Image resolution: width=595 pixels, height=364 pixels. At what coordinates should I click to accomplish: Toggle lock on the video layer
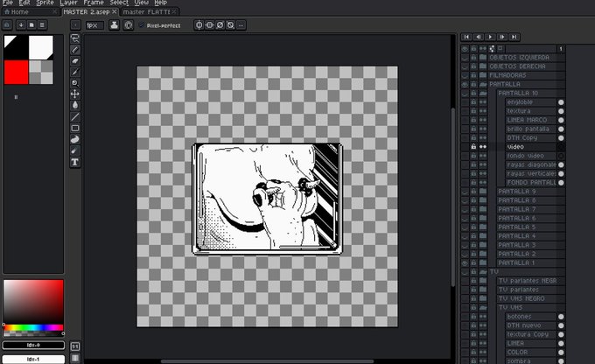pos(473,146)
